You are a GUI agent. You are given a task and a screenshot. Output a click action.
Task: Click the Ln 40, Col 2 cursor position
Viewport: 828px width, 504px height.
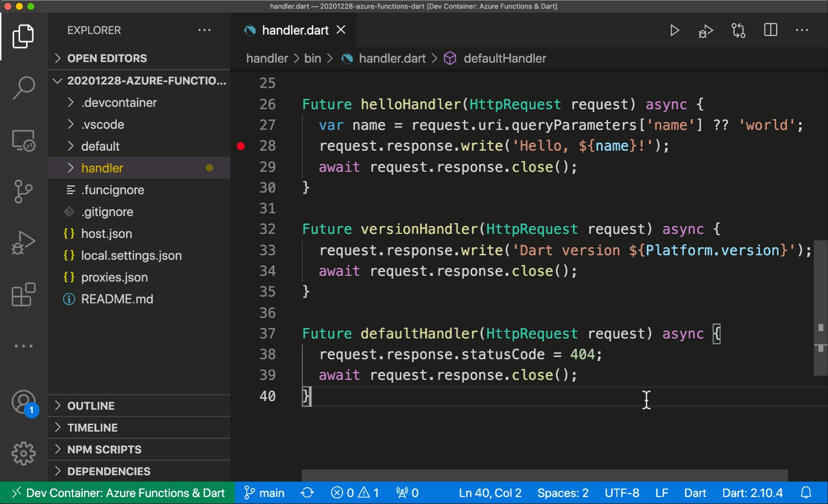point(490,493)
